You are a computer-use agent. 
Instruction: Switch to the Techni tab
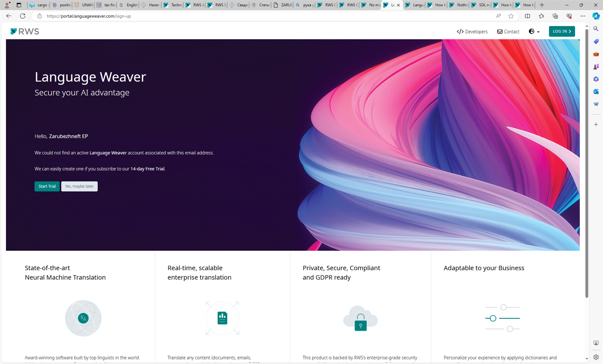(x=172, y=5)
